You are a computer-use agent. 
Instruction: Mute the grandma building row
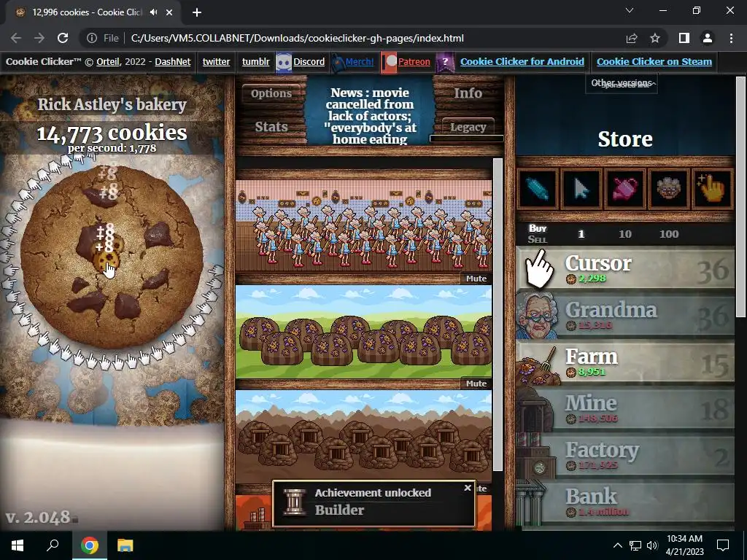(476, 279)
